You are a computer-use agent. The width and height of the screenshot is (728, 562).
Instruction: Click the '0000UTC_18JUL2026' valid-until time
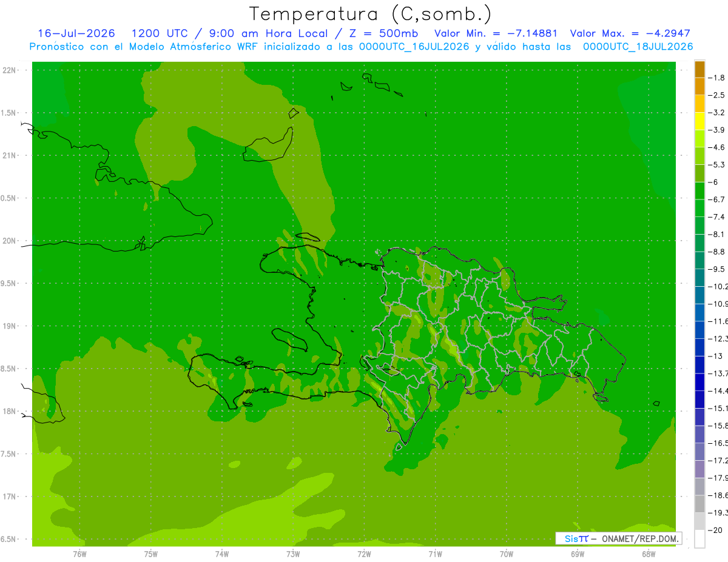[x=638, y=47]
